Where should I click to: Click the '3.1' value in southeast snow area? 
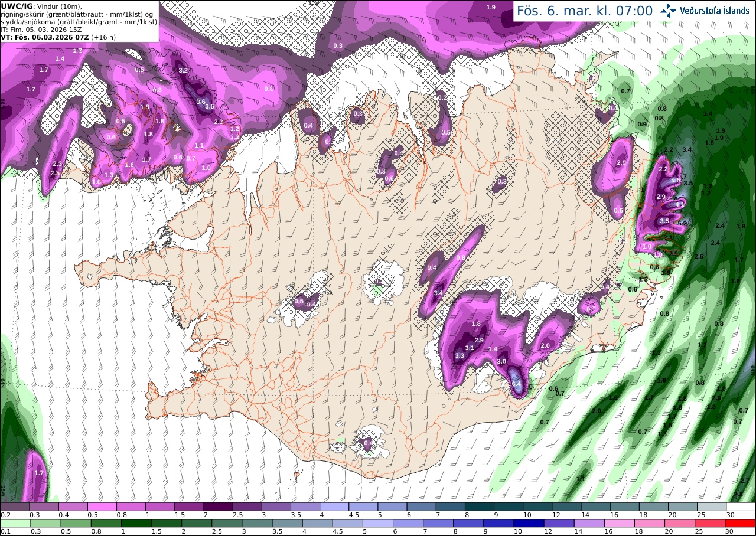pos(470,348)
